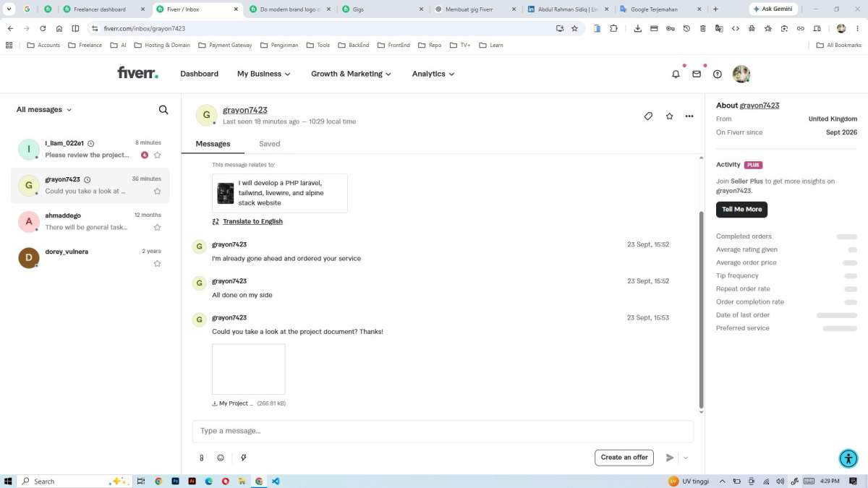The height and width of the screenshot is (488, 868).
Task: Expand the Analytics menu
Action: pos(433,74)
